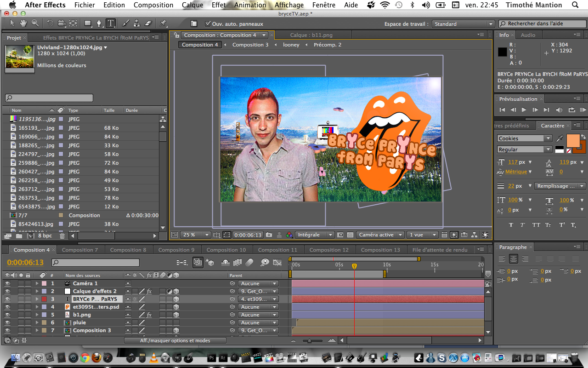Click Aff./masquer options et modes button
Image resolution: width=588 pixels, height=368 pixels.
click(175, 340)
